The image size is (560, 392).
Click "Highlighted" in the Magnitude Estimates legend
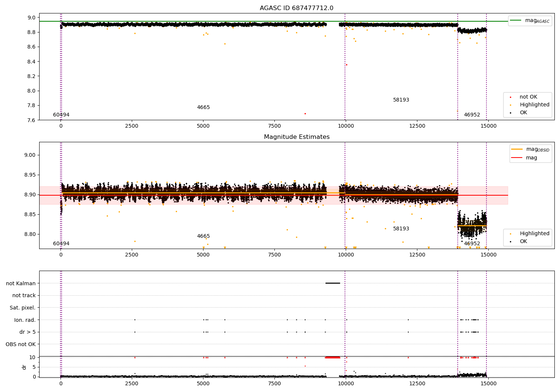(534, 234)
